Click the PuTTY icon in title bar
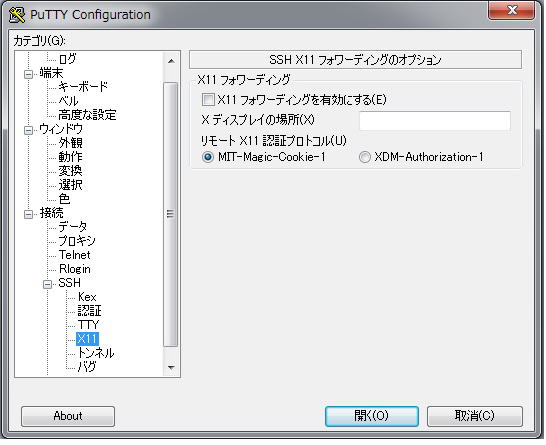546x445 pixels. click(16, 15)
